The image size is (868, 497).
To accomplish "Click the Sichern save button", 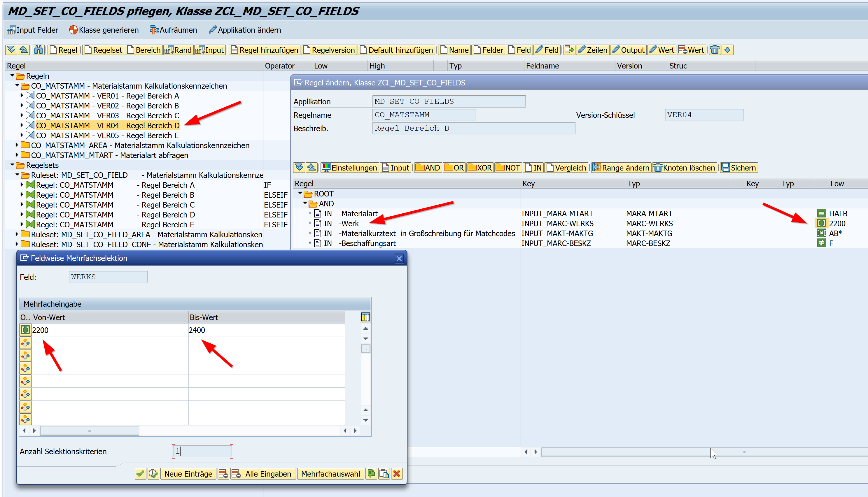I will click(739, 168).
